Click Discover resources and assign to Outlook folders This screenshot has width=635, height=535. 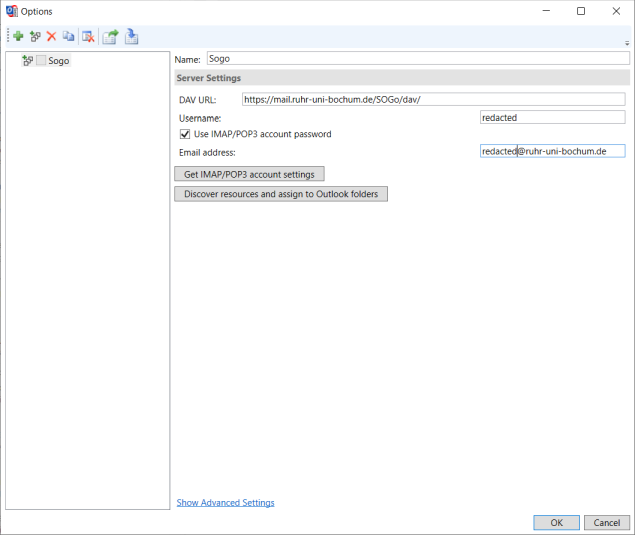tap(281, 194)
